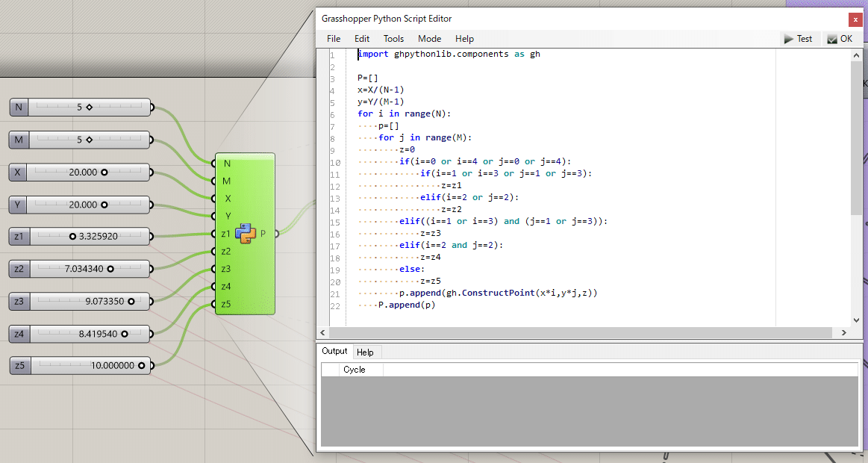Image resolution: width=868 pixels, height=463 pixels.
Task: Click the z3 slider handle at 9.073350
Action: tap(131, 302)
